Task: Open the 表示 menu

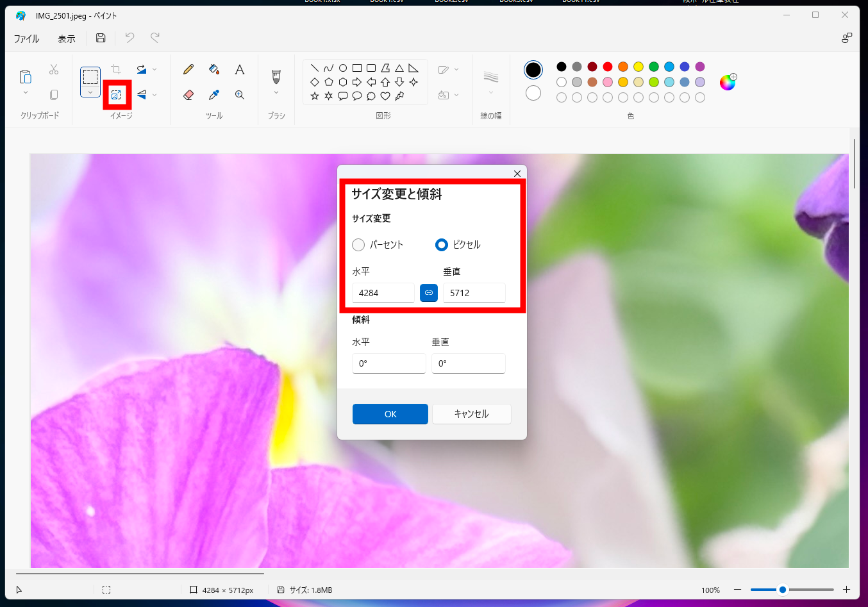Action: pyautogui.click(x=67, y=39)
